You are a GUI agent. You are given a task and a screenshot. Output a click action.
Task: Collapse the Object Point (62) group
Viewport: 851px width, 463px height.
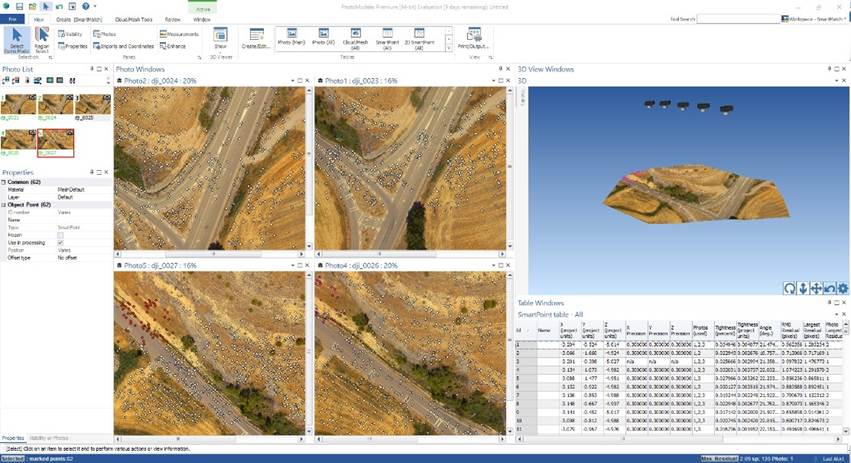click(x=4, y=205)
